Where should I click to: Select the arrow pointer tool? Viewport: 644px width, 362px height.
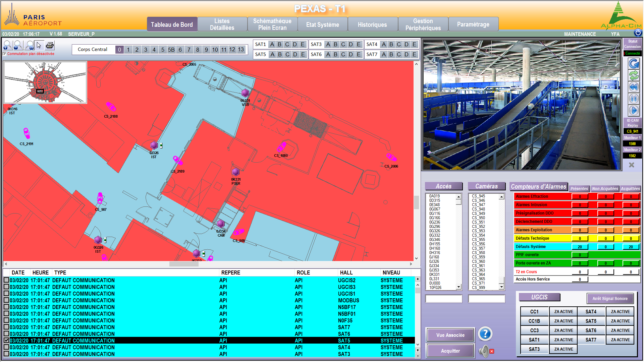(x=39, y=45)
